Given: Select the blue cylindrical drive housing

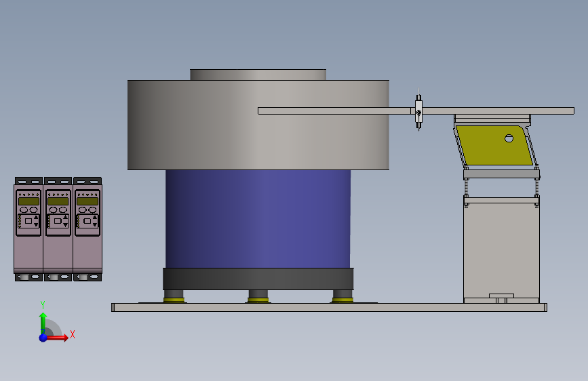Looking at the screenshot, I should [258, 219].
